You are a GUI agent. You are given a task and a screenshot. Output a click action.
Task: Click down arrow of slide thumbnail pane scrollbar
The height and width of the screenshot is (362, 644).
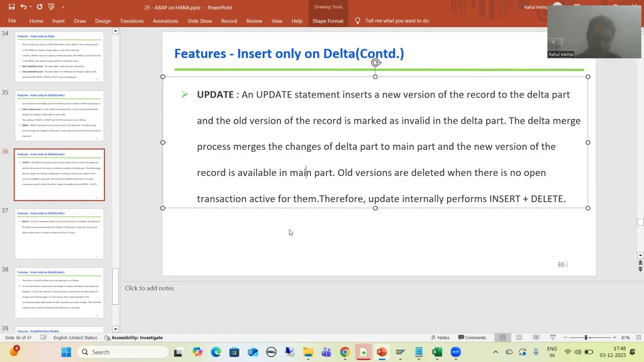click(115, 329)
